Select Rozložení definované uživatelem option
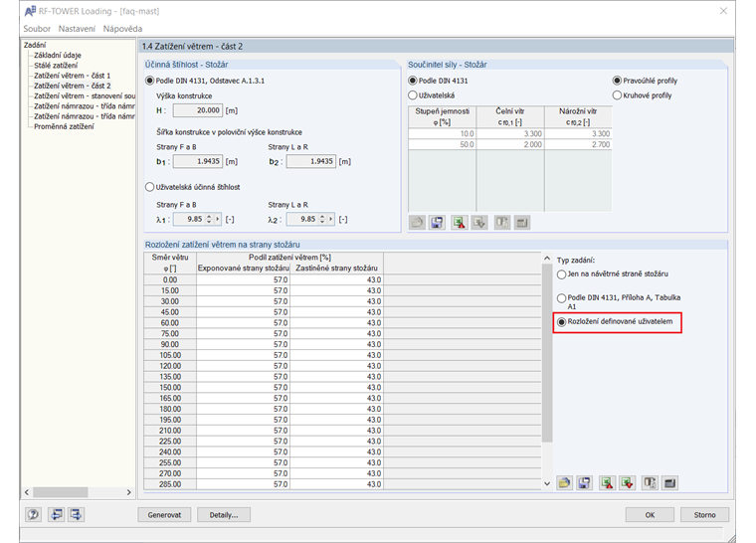This screenshot has height=543, width=756. click(x=562, y=321)
